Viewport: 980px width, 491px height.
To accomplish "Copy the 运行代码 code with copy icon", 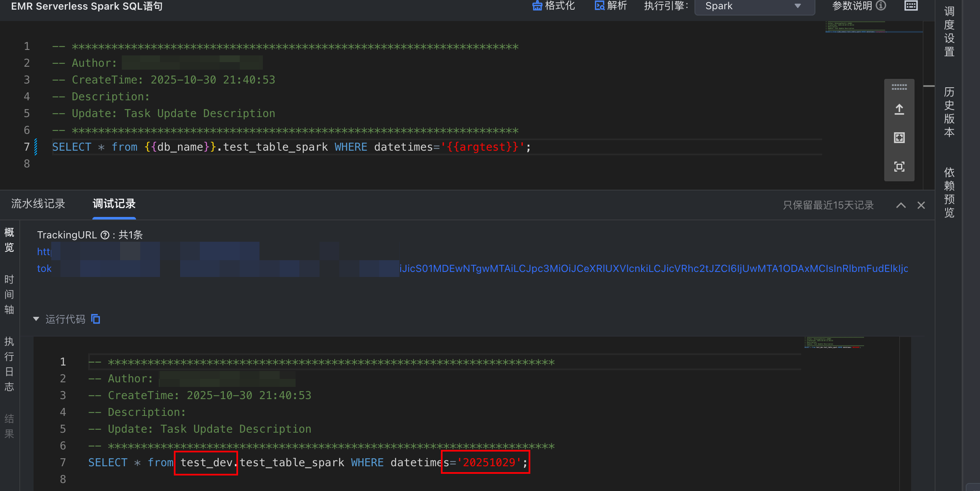I will coord(96,319).
